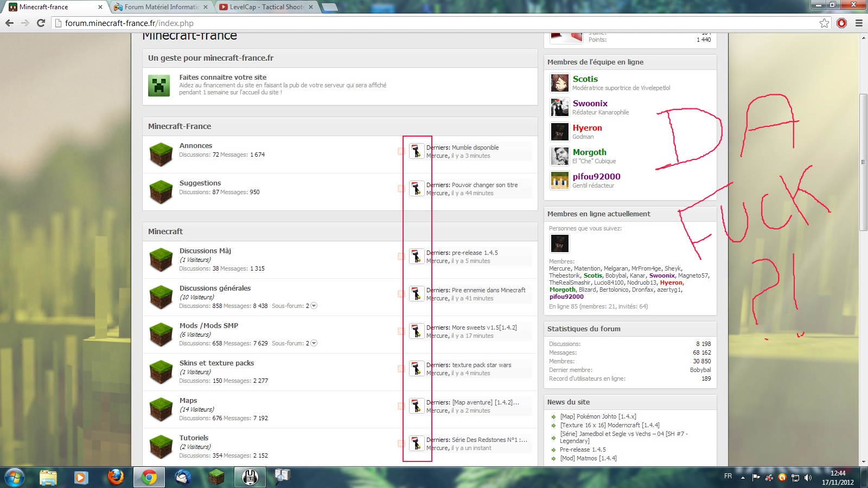Image resolution: width=868 pixels, height=488 pixels.
Task: Bookmark this page with the star icon
Action: (824, 23)
